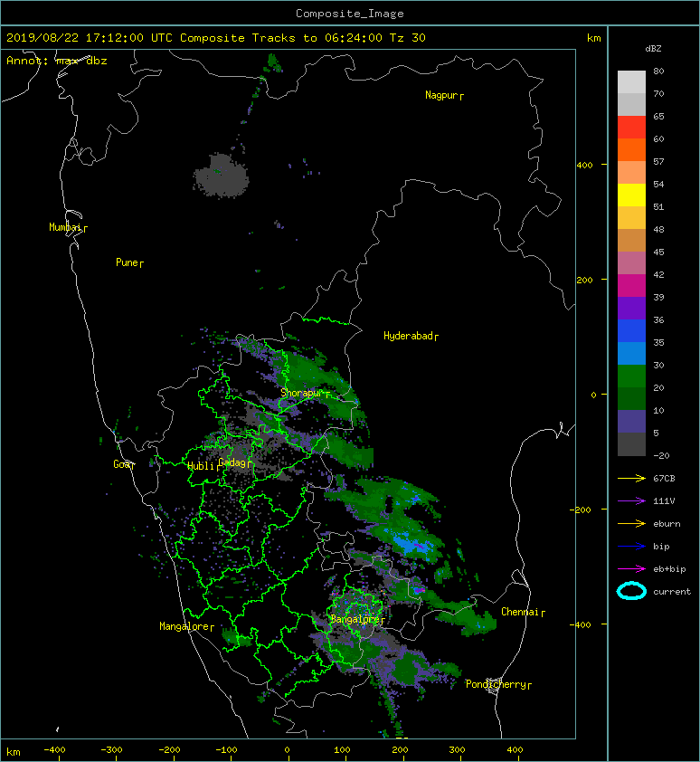Click the Goa label on the map

coord(121,464)
